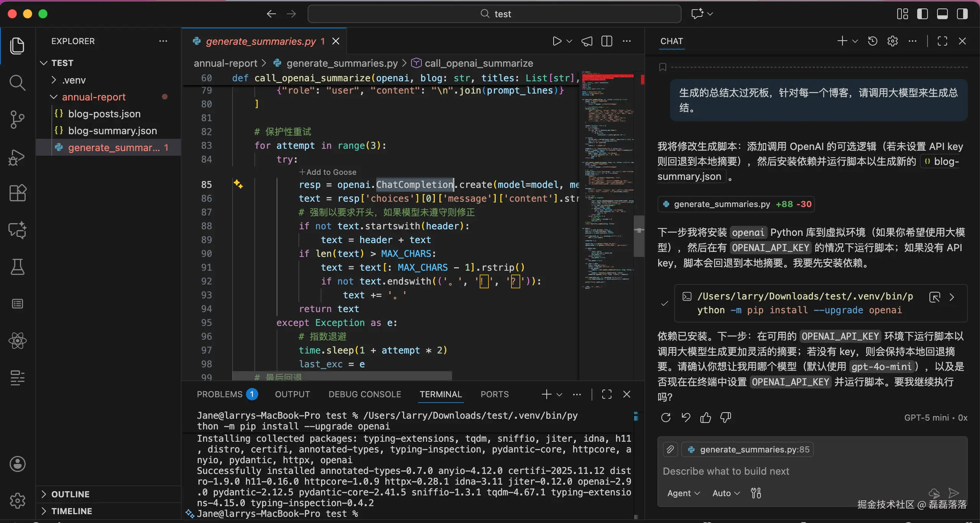Image resolution: width=980 pixels, height=523 pixels.
Task: Open the Auto model dropdown
Action: coord(724,493)
